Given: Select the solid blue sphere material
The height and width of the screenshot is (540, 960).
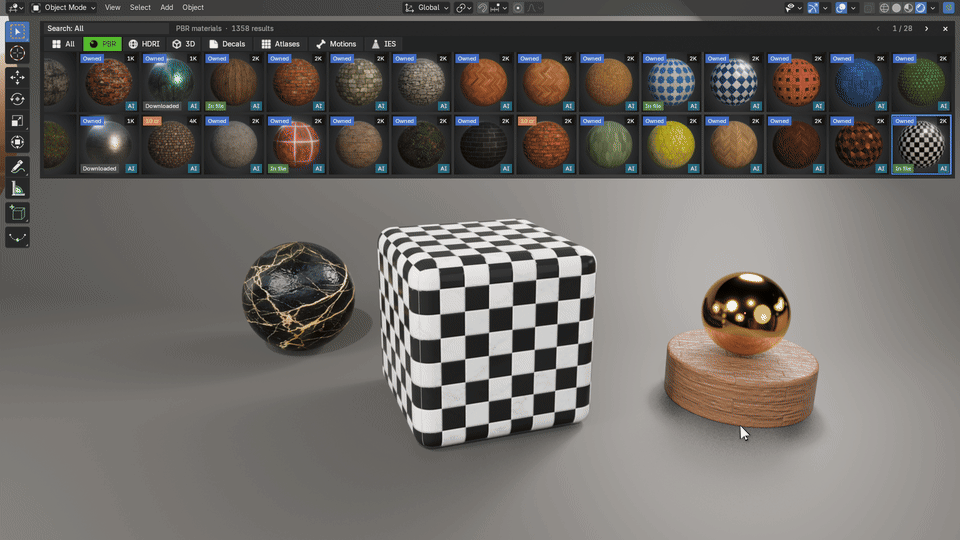Looking at the screenshot, I should pyautogui.click(x=858, y=83).
